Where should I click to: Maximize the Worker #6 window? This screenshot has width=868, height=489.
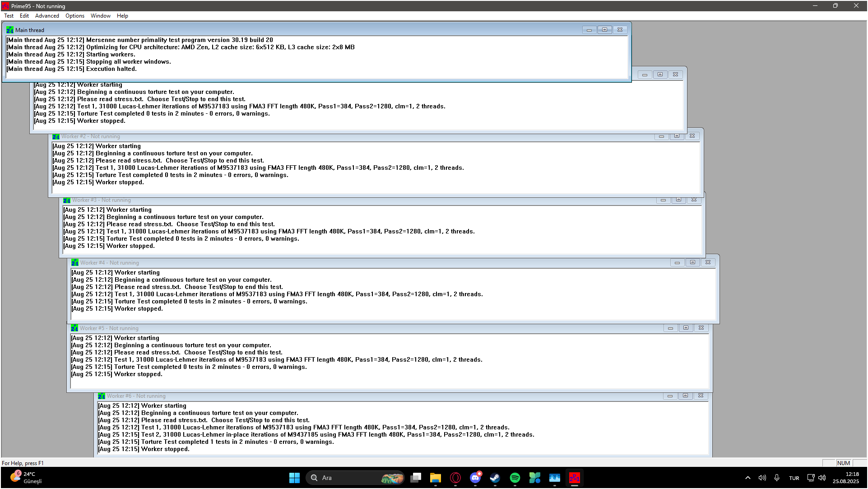(x=685, y=396)
